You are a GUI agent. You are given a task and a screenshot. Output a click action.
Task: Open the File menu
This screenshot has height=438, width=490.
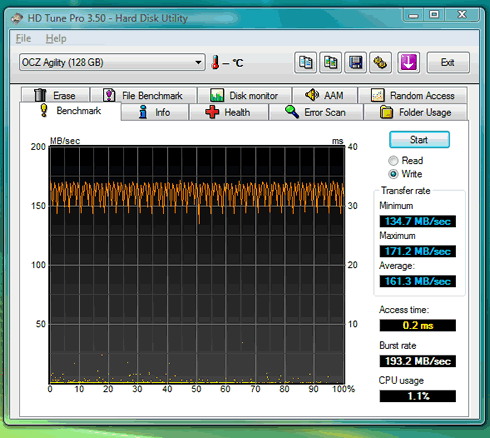click(x=23, y=38)
